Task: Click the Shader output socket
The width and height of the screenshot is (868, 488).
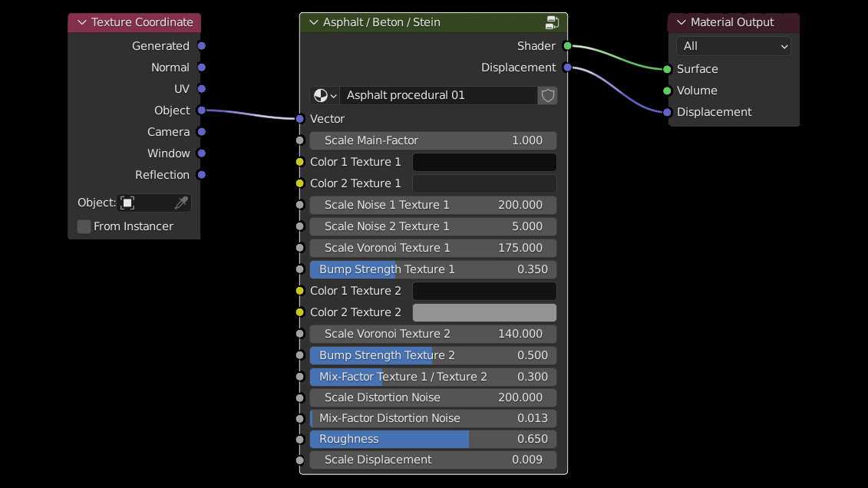Action: pos(567,46)
